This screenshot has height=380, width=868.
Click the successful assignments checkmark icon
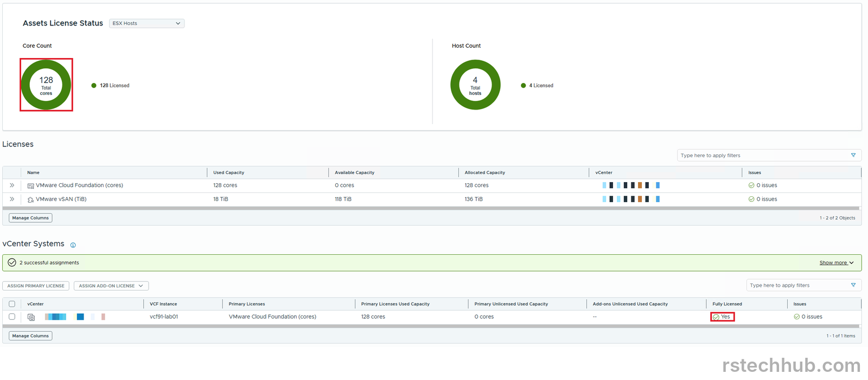pyautogui.click(x=12, y=262)
